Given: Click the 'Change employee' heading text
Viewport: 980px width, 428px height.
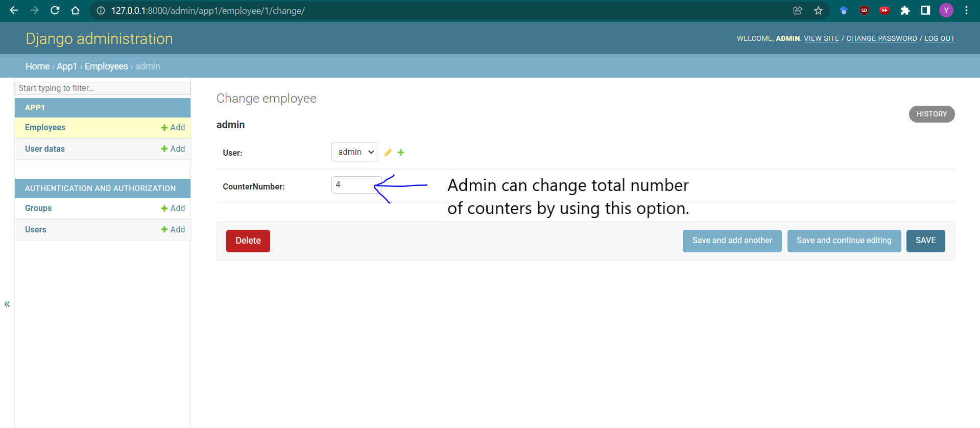Looking at the screenshot, I should [266, 98].
